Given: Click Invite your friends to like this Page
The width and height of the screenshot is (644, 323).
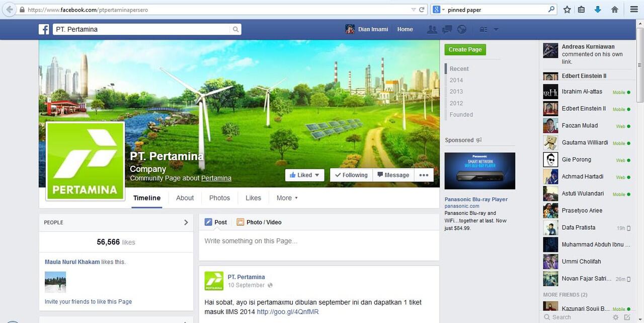Looking at the screenshot, I should [88, 302].
